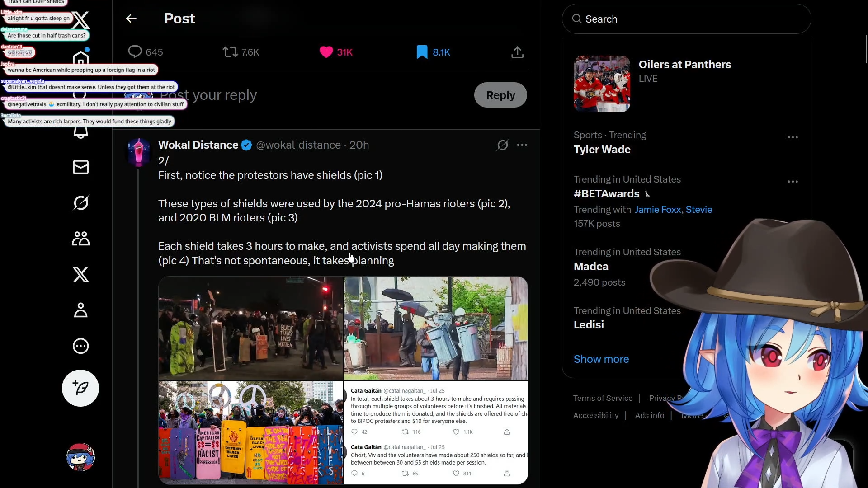This screenshot has width=868, height=488.
Task: Open More circle-dots menu in sidebar
Action: pos(81,346)
